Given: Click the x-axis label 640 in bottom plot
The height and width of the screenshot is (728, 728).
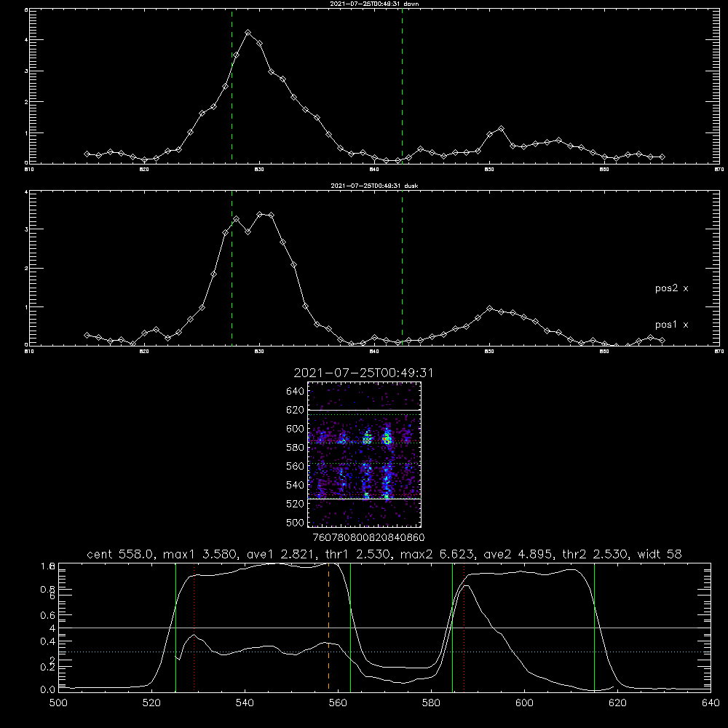Looking at the screenshot, I should coord(711,703).
